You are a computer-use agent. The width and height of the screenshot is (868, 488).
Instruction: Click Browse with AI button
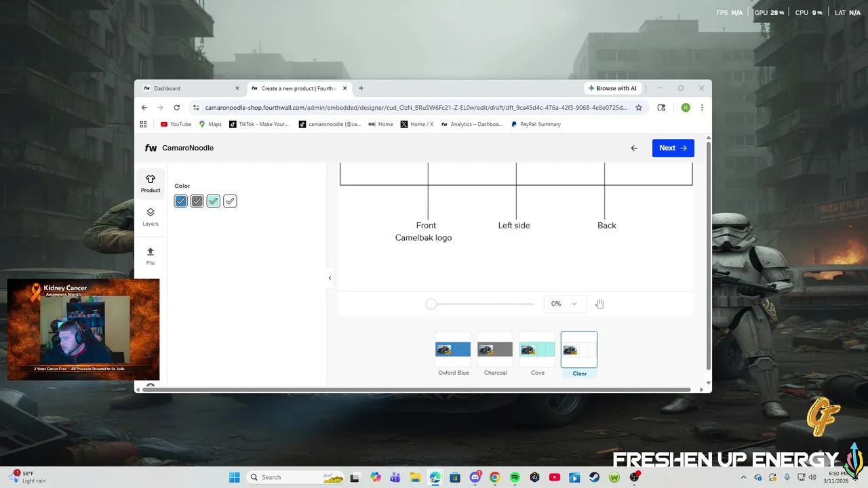click(612, 88)
